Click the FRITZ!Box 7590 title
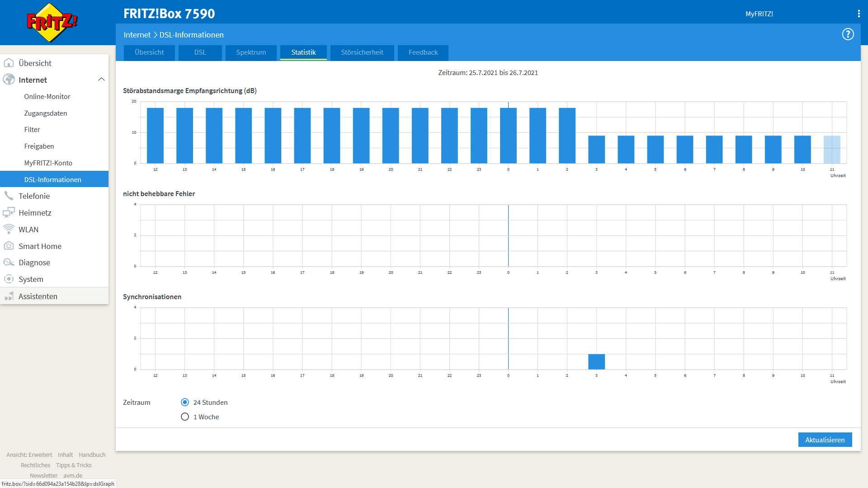Image resolution: width=868 pixels, height=488 pixels. pyautogui.click(x=169, y=14)
